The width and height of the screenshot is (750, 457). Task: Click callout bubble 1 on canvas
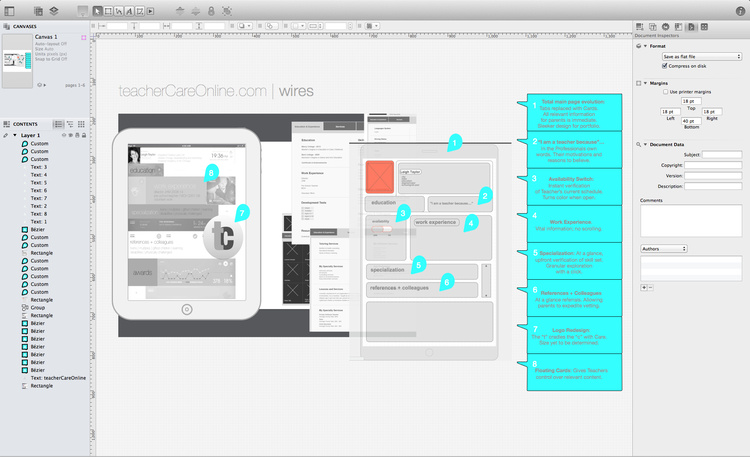[454, 142]
